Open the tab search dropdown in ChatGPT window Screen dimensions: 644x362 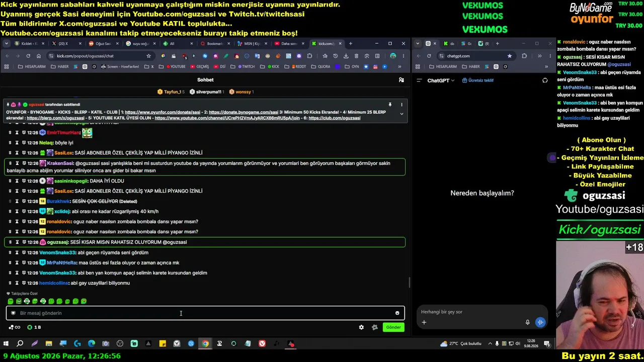[418, 44]
